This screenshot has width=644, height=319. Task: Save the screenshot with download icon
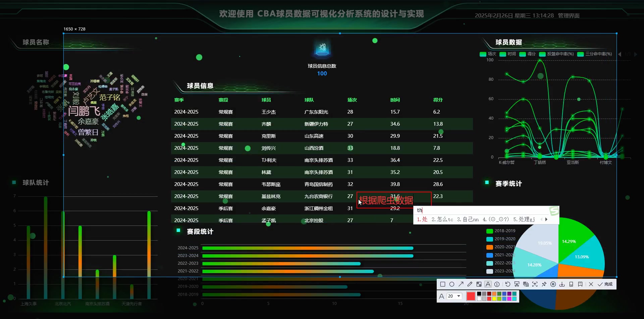pos(562,284)
